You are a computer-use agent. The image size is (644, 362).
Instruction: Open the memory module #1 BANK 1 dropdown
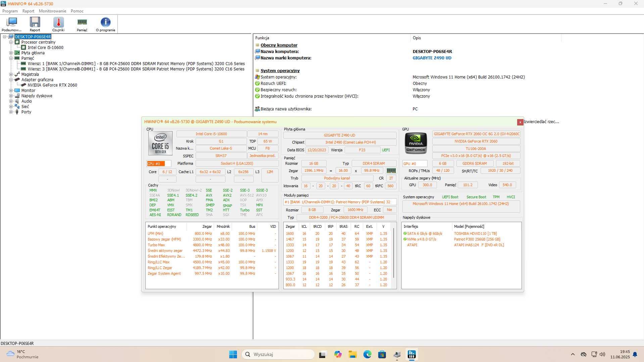[340, 202]
